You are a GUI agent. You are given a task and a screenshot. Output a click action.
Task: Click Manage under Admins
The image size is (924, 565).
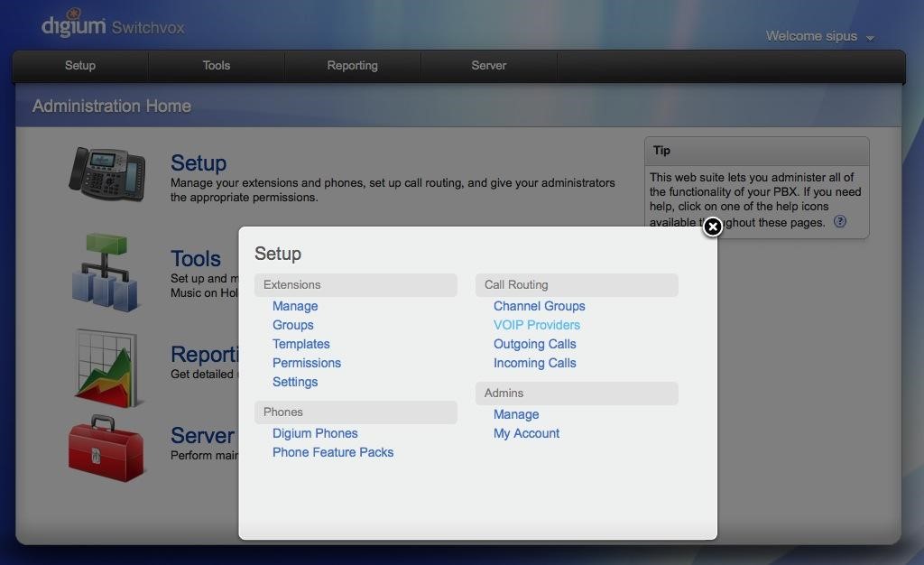pyautogui.click(x=516, y=415)
